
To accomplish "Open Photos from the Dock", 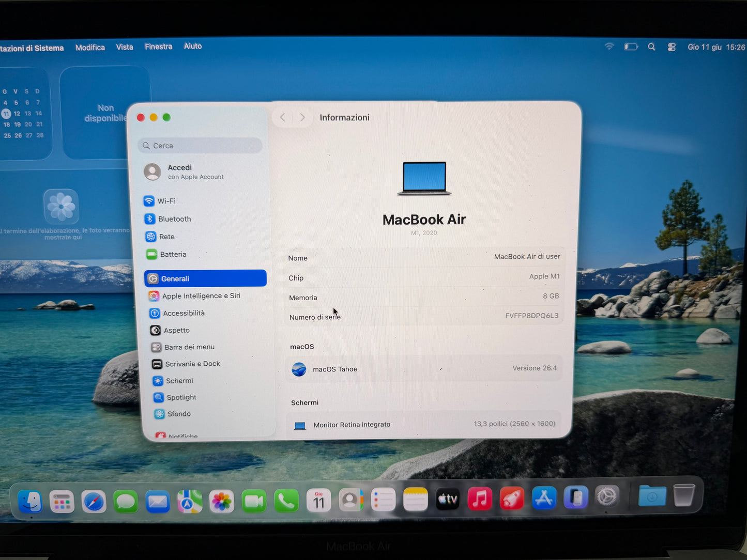I will 222,502.
